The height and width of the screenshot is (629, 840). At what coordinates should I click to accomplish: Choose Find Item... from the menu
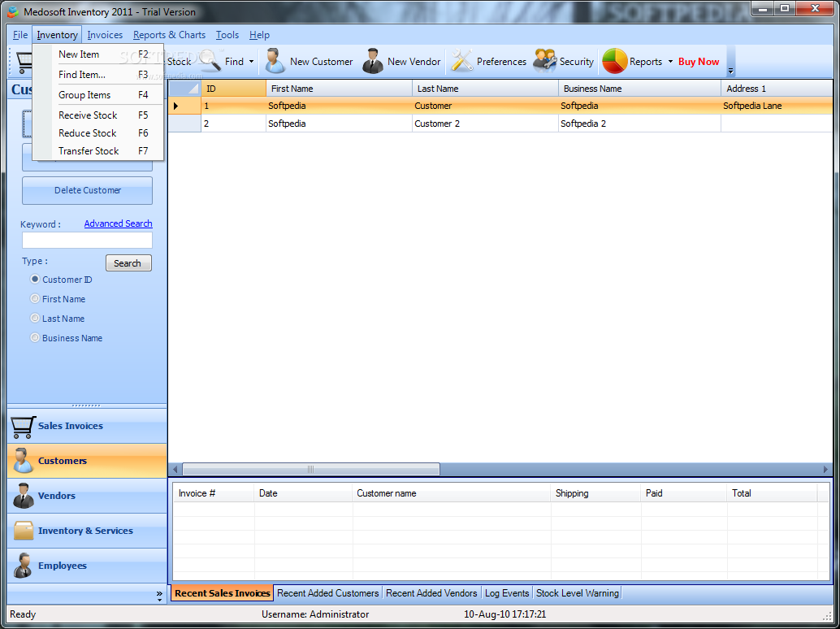(x=98, y=75)
